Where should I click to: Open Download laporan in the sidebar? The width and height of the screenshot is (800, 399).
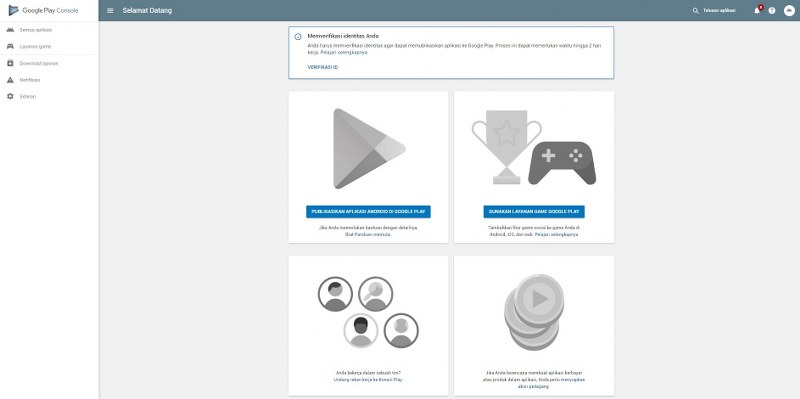pos(39,64)
